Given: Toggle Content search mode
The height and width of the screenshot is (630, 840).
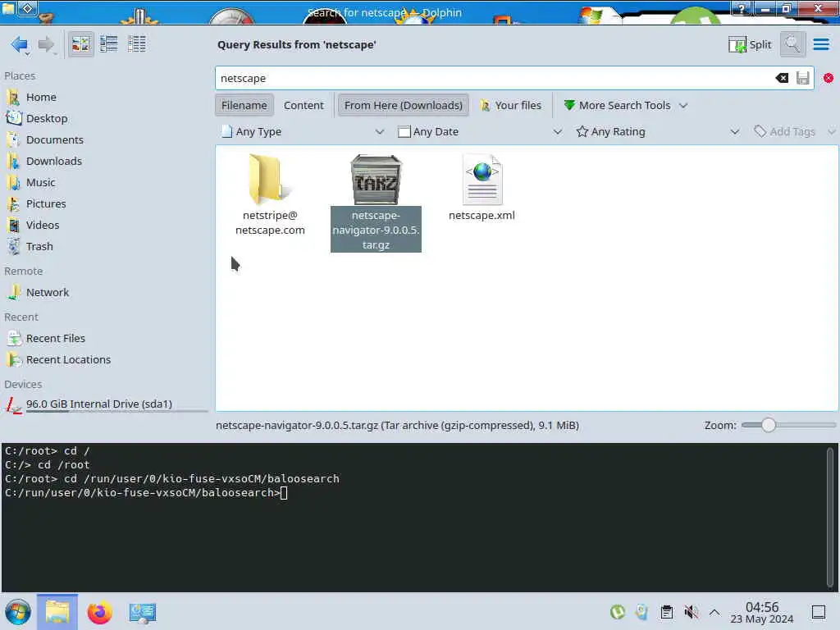Looking at the screenshot, I should [304, 106].
